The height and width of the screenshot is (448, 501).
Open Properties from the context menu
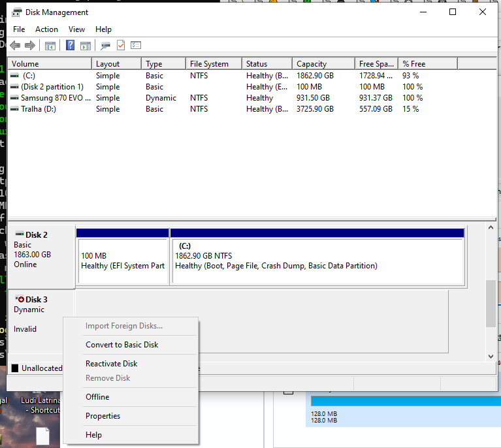131,416
